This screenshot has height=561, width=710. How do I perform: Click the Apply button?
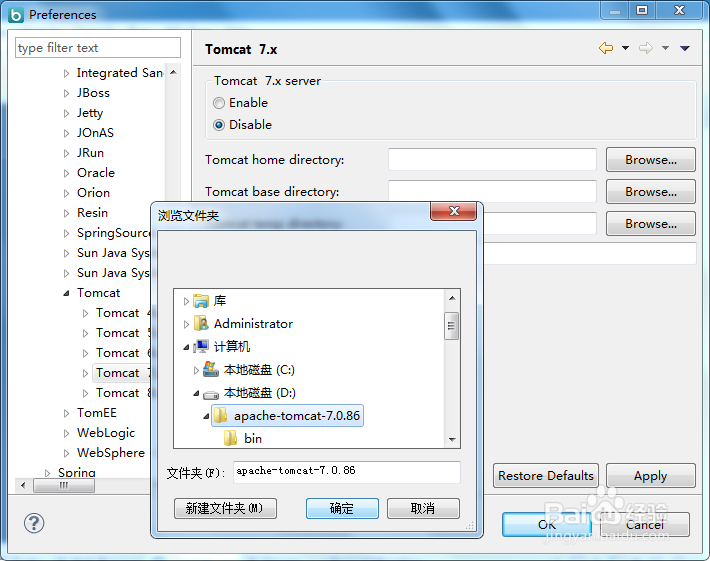pos(651,475)
